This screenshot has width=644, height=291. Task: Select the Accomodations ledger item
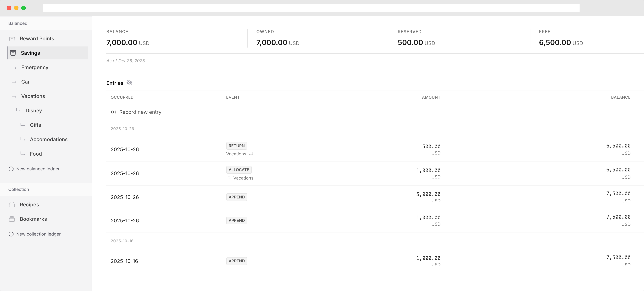click(49, 139)
